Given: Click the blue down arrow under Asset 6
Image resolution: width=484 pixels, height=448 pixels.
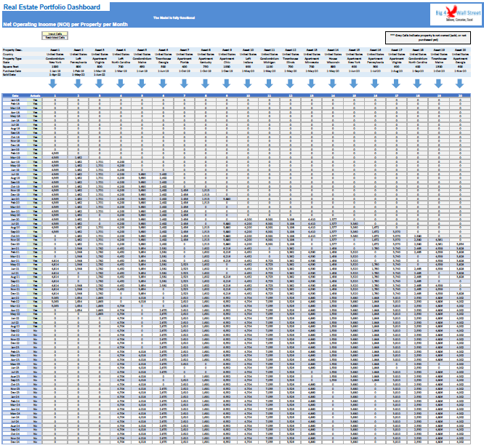Looking at the screenshot, I should [x=163, y=84].
